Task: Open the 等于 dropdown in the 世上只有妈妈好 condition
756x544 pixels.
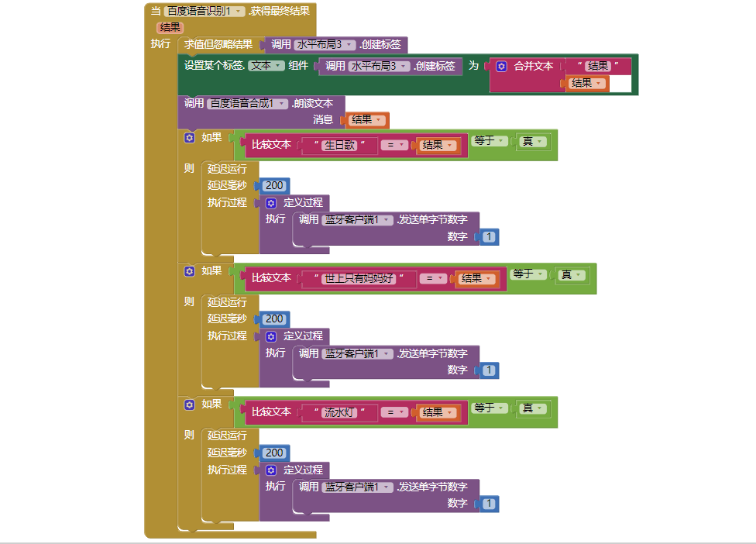Action: click(x=528, y=274)
